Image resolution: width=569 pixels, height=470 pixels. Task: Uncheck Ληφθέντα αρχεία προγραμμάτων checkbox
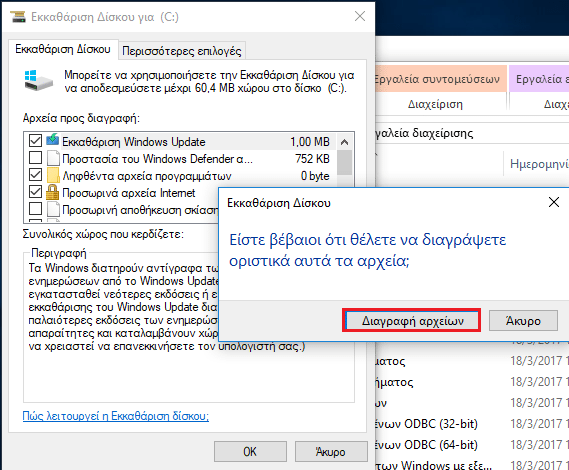pyautogui.click(x=35, y=175)
